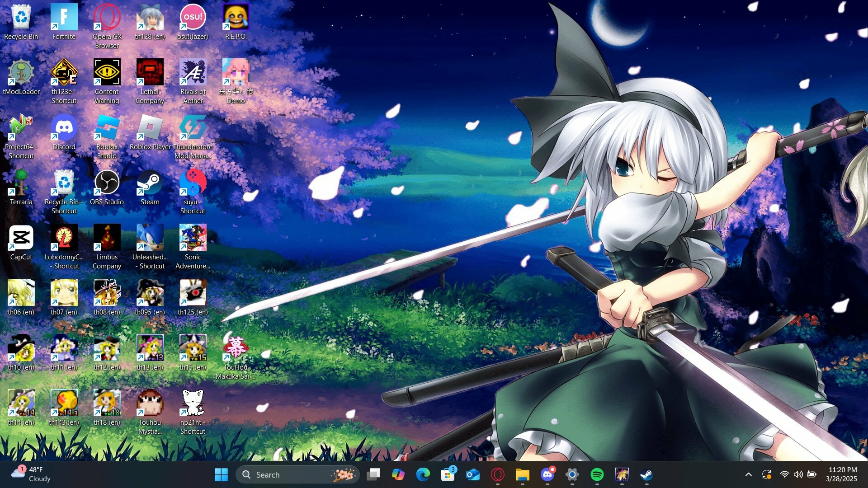This screenshot has width=868, height=488.
Task: Select the th14 (en) icon
Action: 21,408
